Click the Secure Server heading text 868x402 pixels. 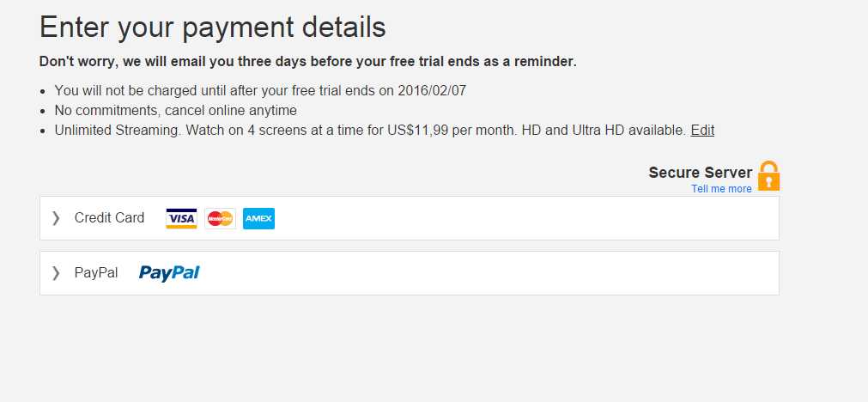coord(701,172)
